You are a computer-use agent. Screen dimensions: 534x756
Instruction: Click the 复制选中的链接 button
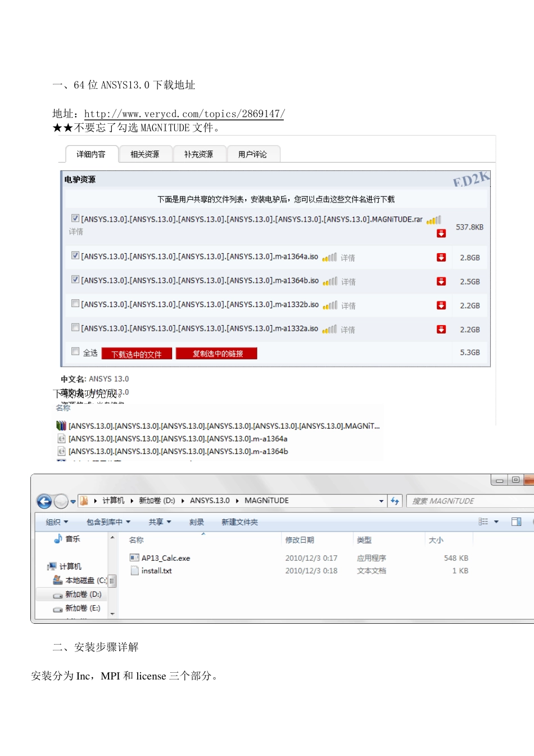coord(216,353)
